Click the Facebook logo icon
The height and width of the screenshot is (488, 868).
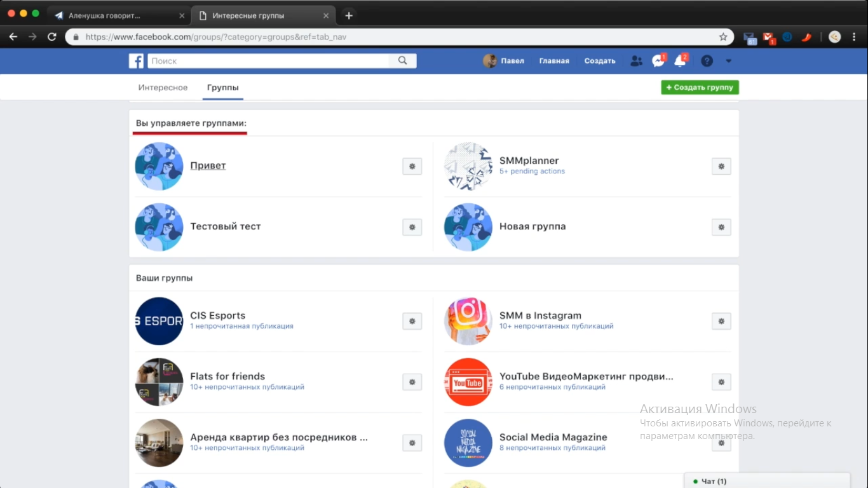coord(136,61)
